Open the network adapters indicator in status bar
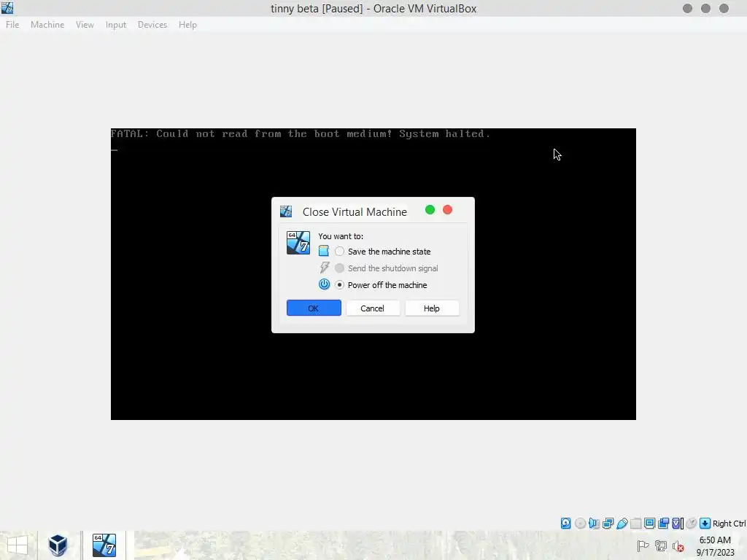Viewport: 747px width, 560px height. pos(608,524)
